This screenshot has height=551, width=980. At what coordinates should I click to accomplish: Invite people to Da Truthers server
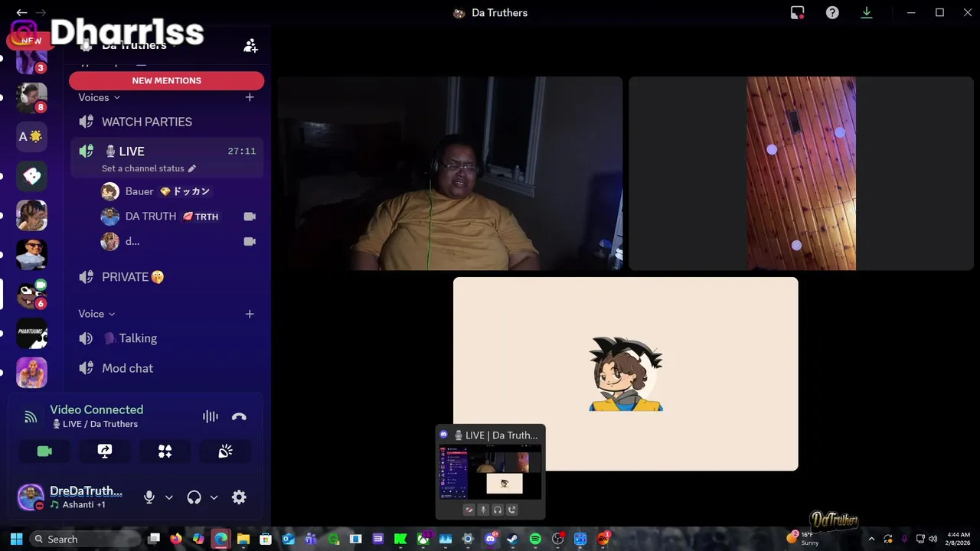250,46
